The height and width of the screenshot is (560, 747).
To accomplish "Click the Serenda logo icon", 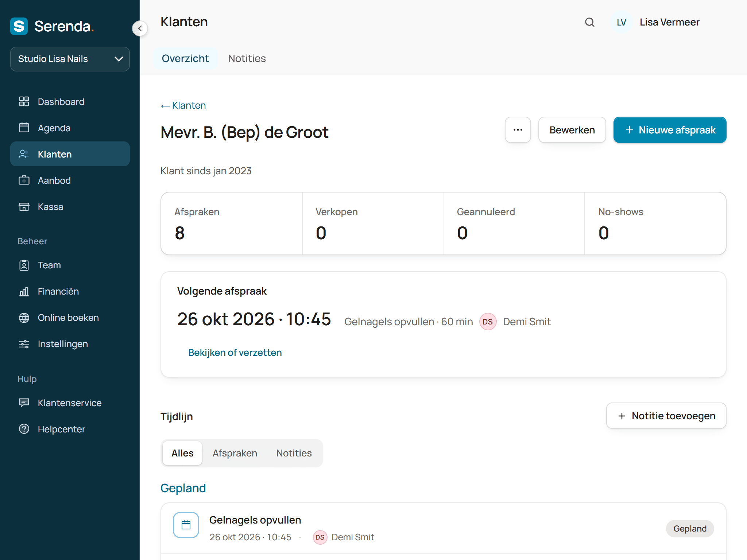I will [19, 26].
